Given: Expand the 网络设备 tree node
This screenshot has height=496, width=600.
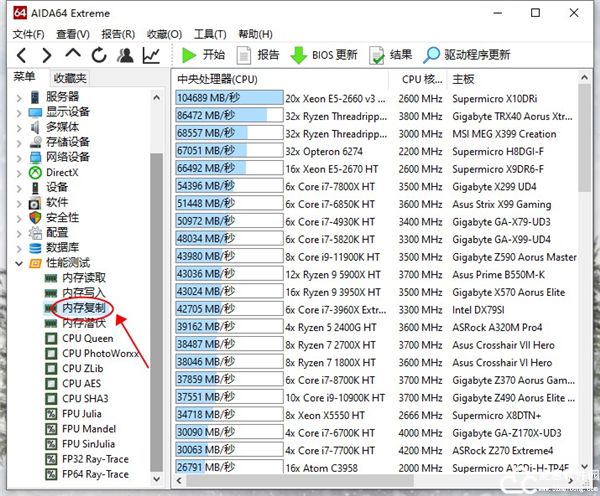Looking at the screenshot, I should tap(19, 158).
